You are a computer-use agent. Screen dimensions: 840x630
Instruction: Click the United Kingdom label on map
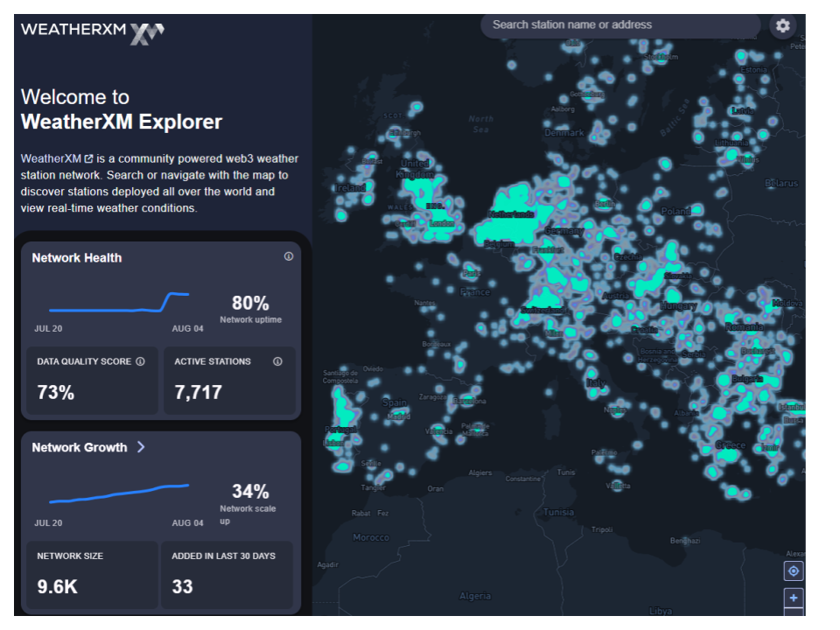(415, 169)
